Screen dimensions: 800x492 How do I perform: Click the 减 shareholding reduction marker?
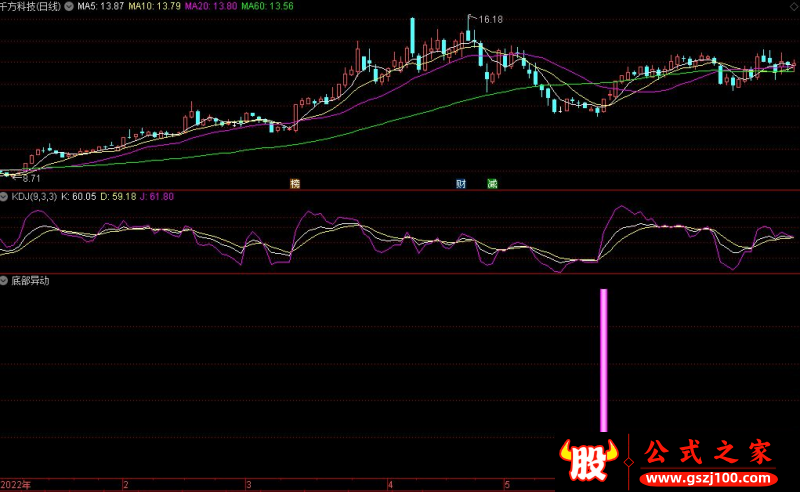pos(492,184)
